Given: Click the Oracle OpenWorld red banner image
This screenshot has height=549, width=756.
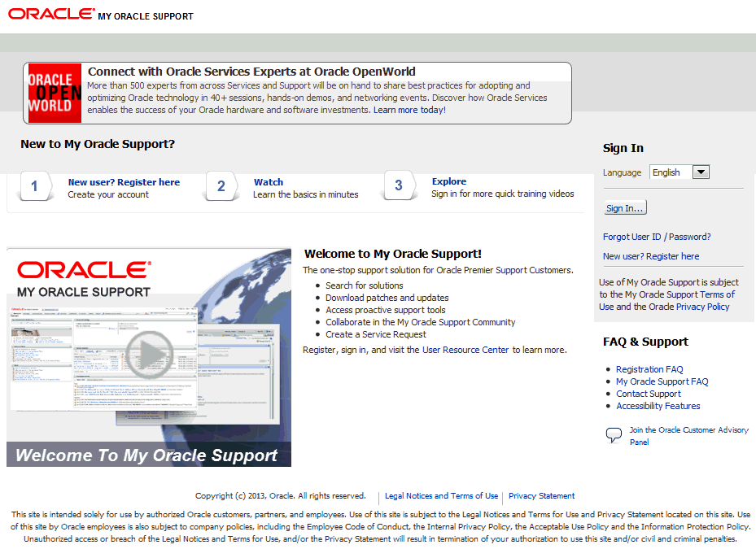Looking at the screenshot, I should coord(55,94).
